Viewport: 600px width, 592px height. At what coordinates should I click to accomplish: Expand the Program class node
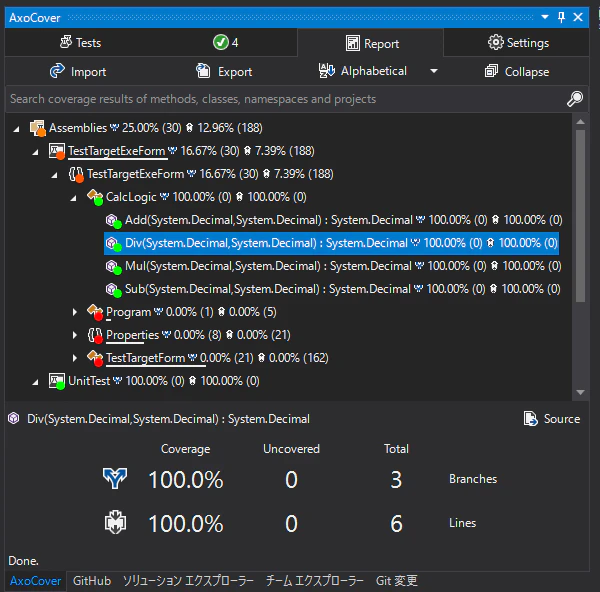(x=75, y=312)
